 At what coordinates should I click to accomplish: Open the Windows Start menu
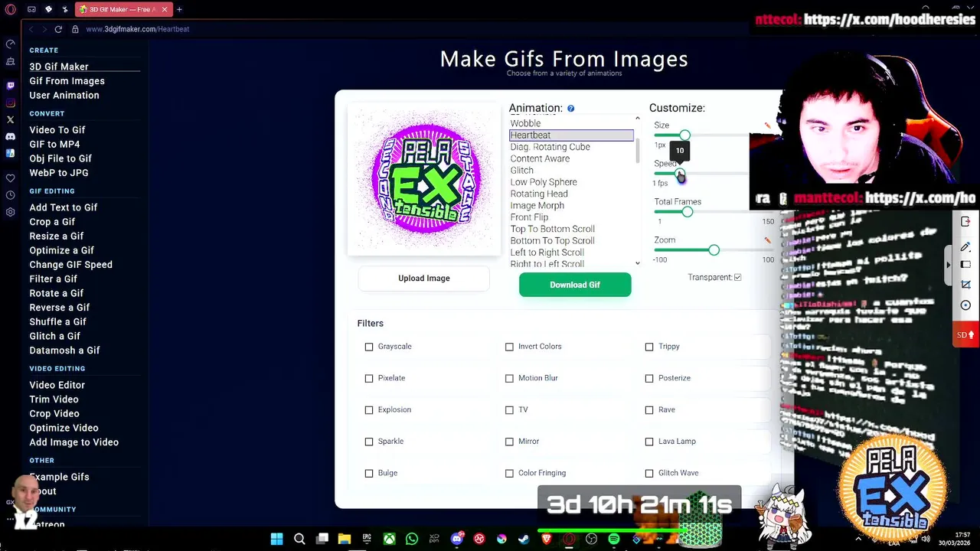pos(276,539)
